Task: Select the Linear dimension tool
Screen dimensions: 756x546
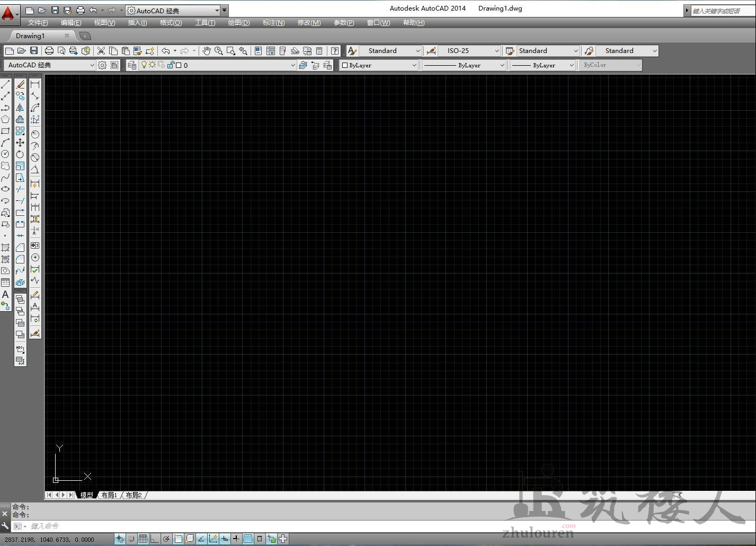Action: [x=35, y=84]
